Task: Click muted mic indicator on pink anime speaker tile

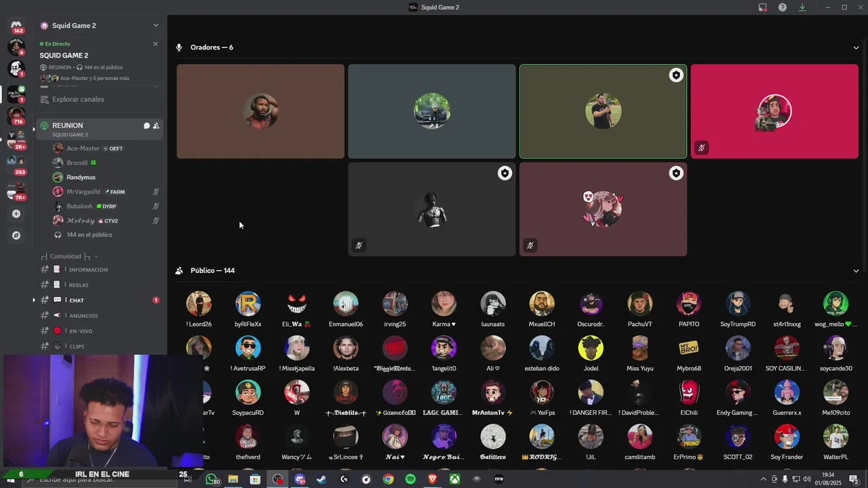Action: [x=530, y=245]
